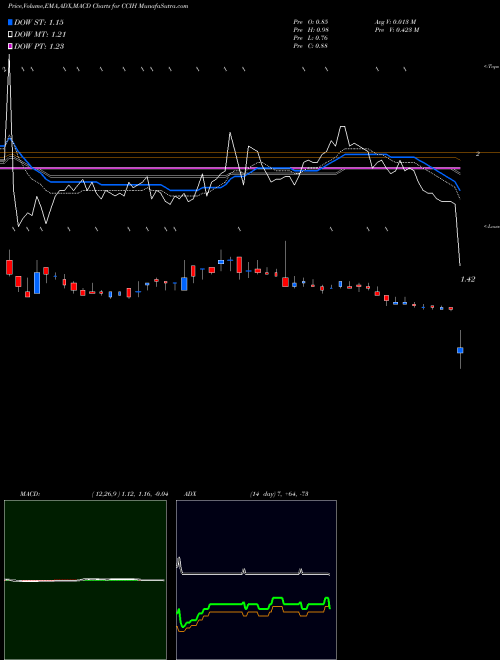
Task: Select the 'DOW MT: 1.21' legend label
Action: (x=40, y=35)
